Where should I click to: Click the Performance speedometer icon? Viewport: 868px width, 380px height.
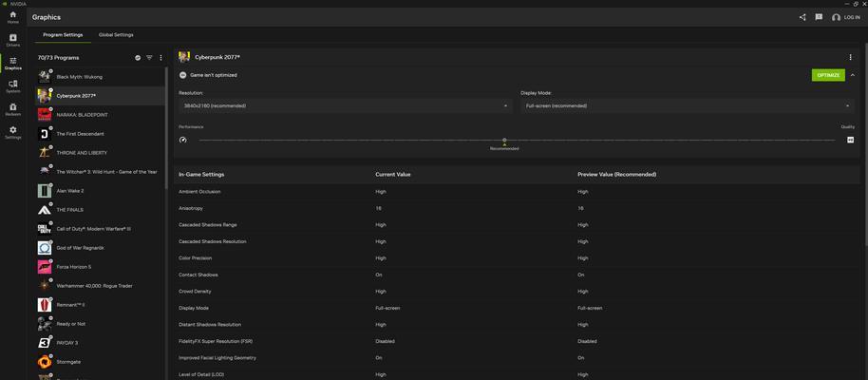pyautogui.click(x=183, y=140)
